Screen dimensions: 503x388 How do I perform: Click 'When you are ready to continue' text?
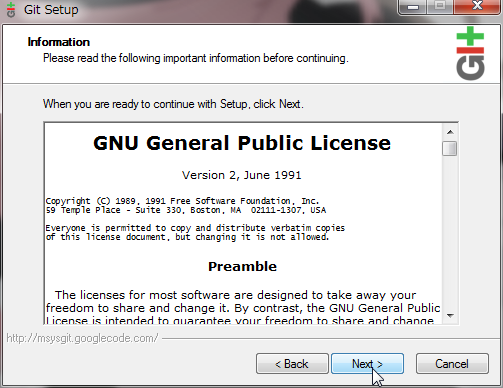[173, 104]
